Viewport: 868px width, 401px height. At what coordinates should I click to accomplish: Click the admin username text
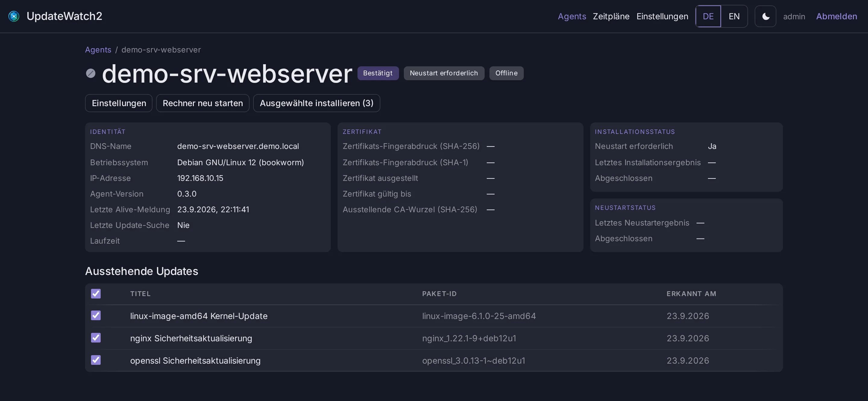[794, 16]
